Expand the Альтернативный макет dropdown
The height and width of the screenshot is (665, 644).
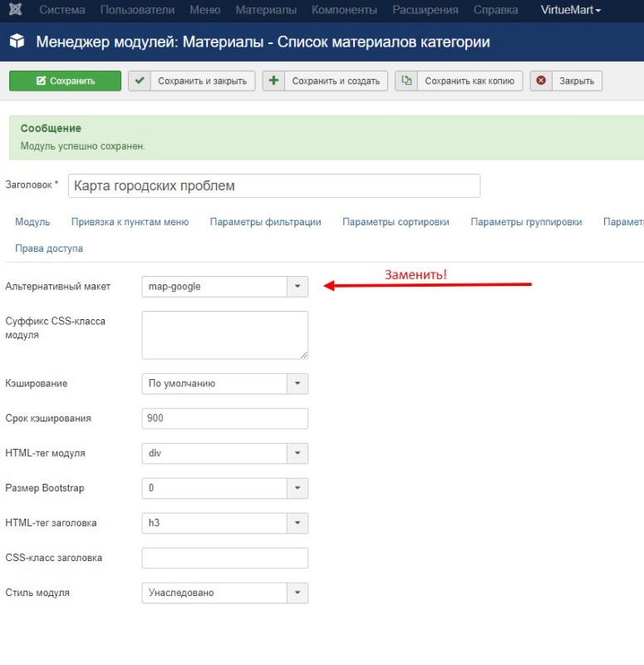(297, 287)
